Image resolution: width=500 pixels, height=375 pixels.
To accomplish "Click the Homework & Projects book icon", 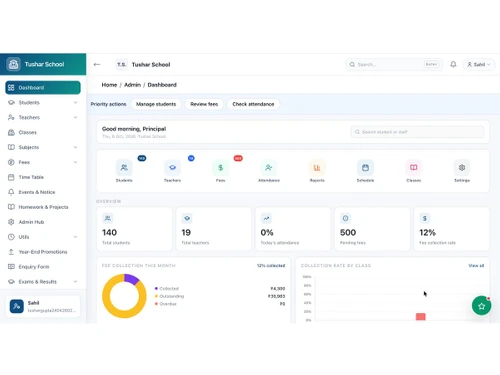I will point(11,207).
